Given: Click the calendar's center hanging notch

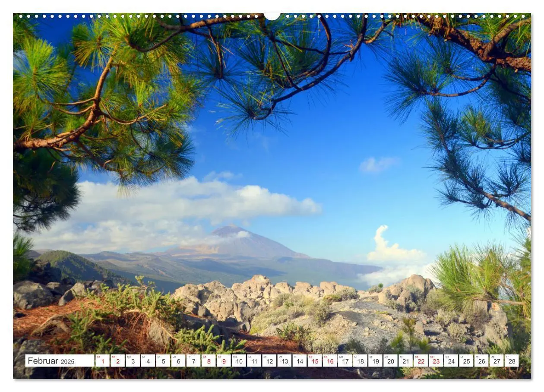Looking at the screenshot, I should [x=272, y=16].
